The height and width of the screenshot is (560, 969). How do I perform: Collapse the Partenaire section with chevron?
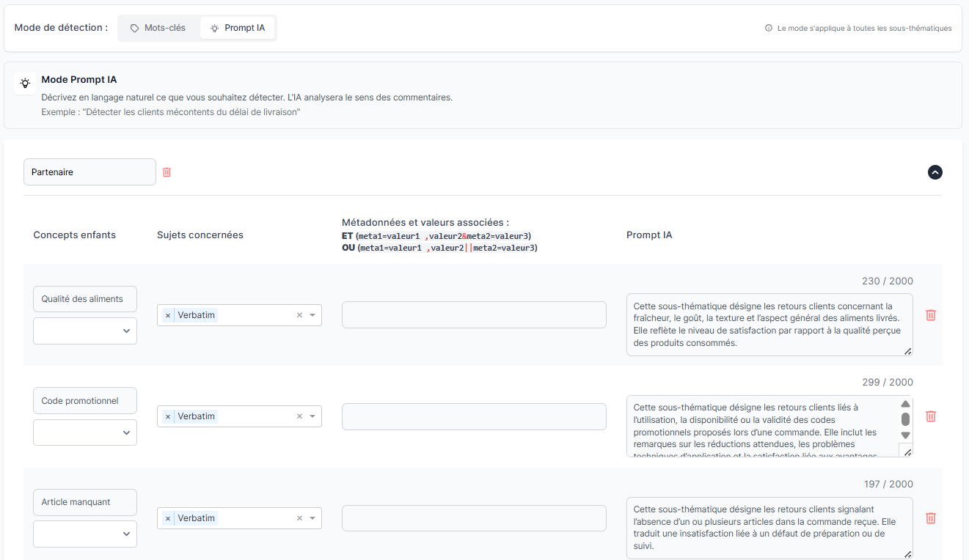pyautogui.click(x=935, y=172)
